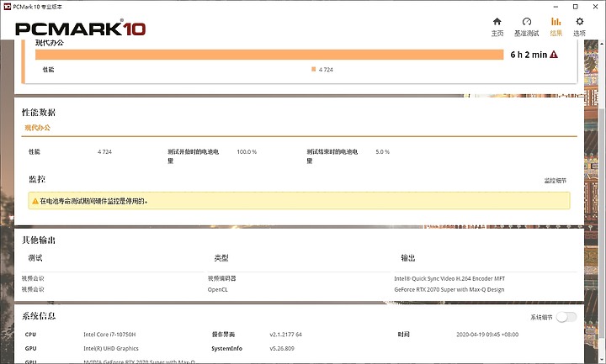Click the 监控 section heading

[x=37, y=179]
